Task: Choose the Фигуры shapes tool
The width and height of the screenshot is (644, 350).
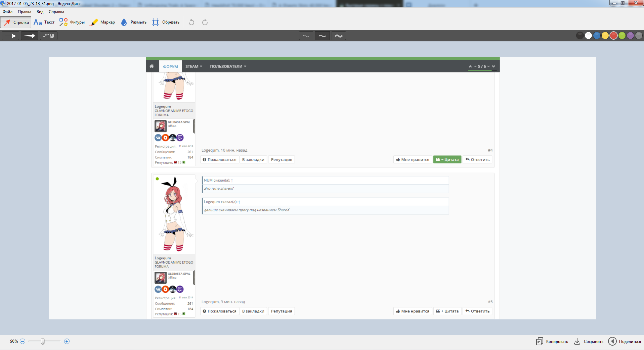Action: click(72, 22)
